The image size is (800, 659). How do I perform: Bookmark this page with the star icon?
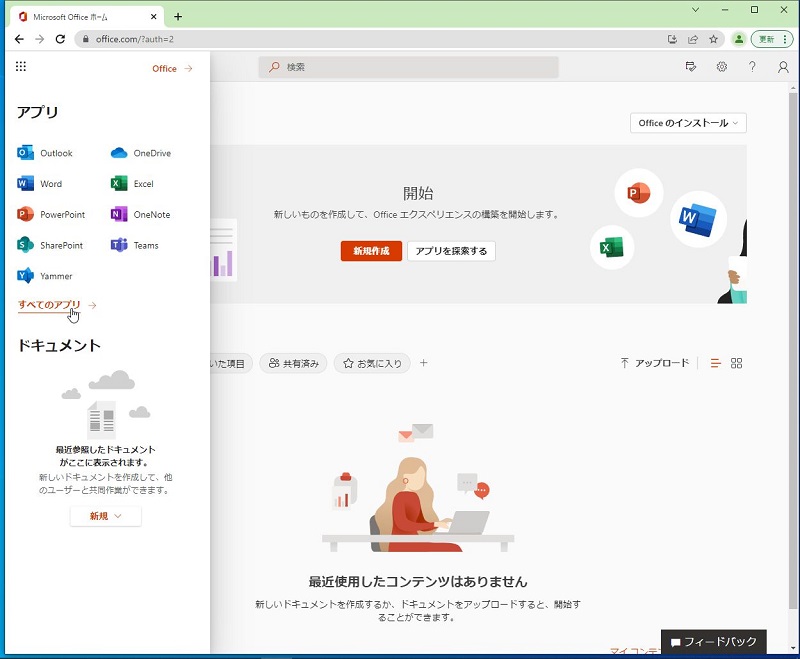(x=713, y=39)
